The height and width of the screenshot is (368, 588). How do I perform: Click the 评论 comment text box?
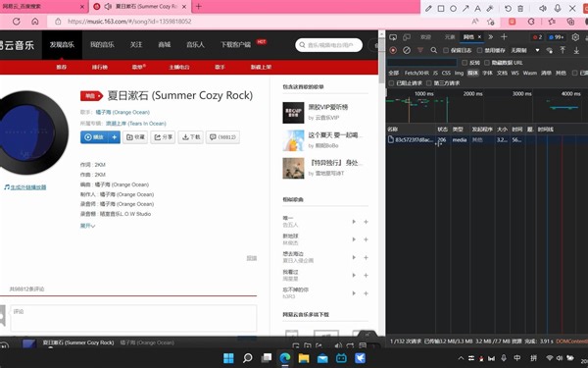pyautogui.click(x=133, y=318)
